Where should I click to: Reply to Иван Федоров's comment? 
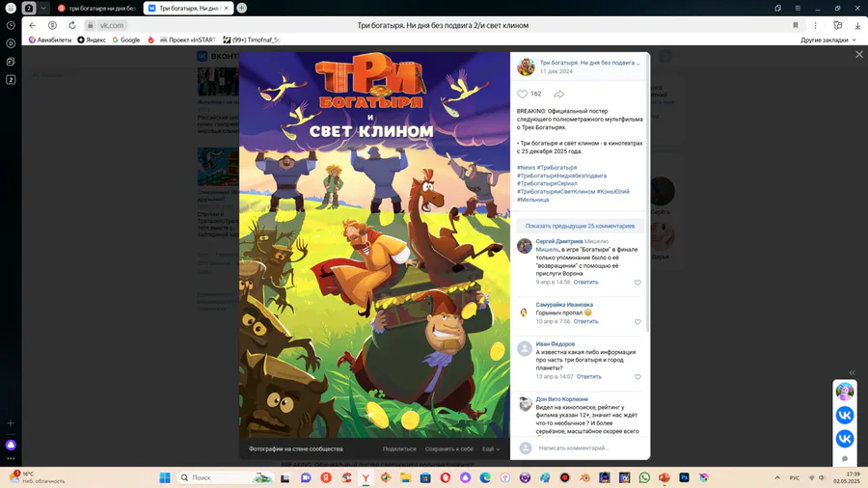(589, 377)
